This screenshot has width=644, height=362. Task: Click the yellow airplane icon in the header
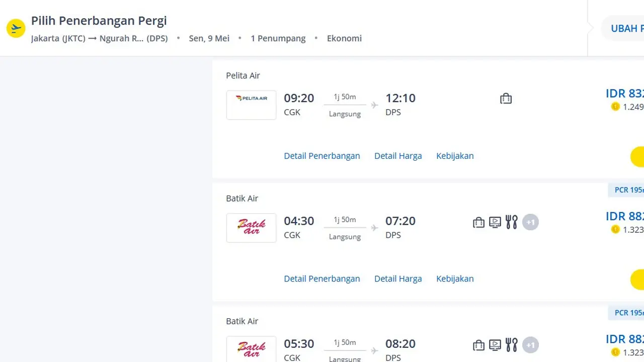(16, 28)
